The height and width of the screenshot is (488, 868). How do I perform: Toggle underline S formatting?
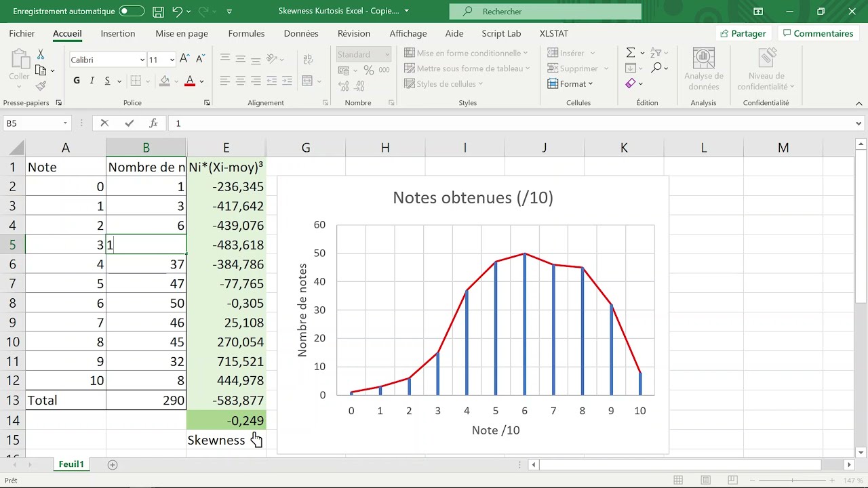[x=107, y=81]
